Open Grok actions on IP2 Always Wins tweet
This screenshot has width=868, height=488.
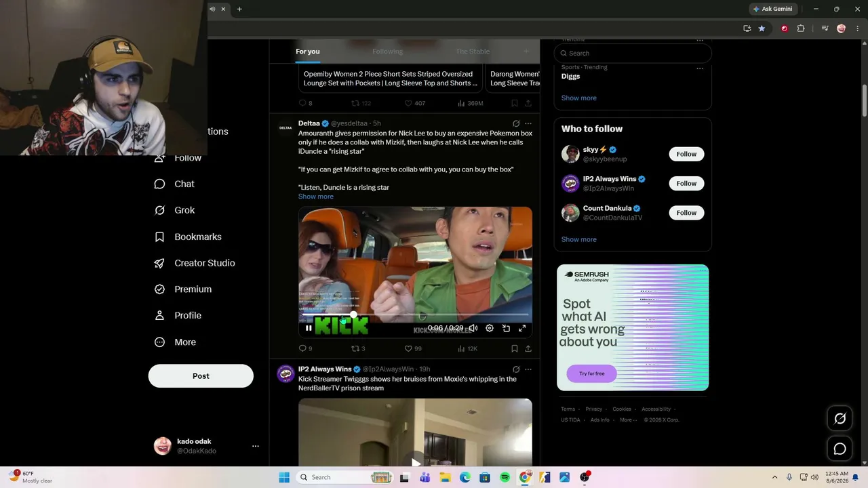(x=516, y=369)
